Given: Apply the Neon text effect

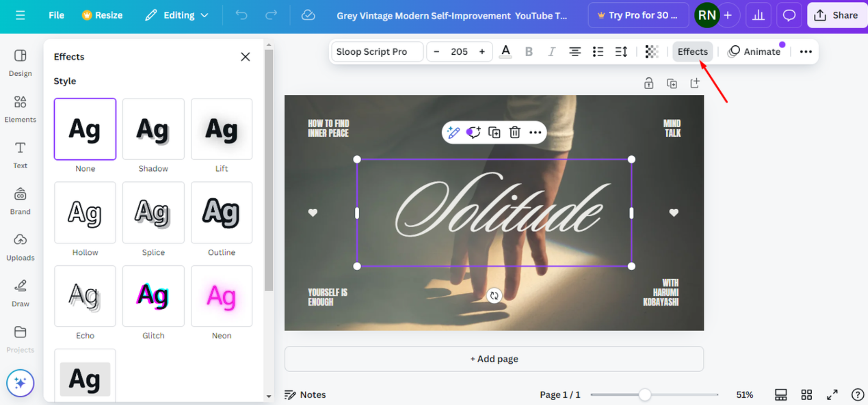Looking at the screenshot, I should point(221,296).
